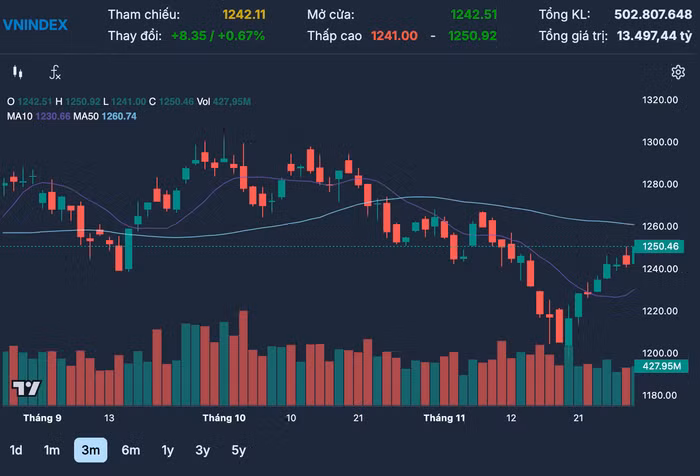The image size is (700, 476).
Task: Click the 427.95M volume tag
Action: 661,366
